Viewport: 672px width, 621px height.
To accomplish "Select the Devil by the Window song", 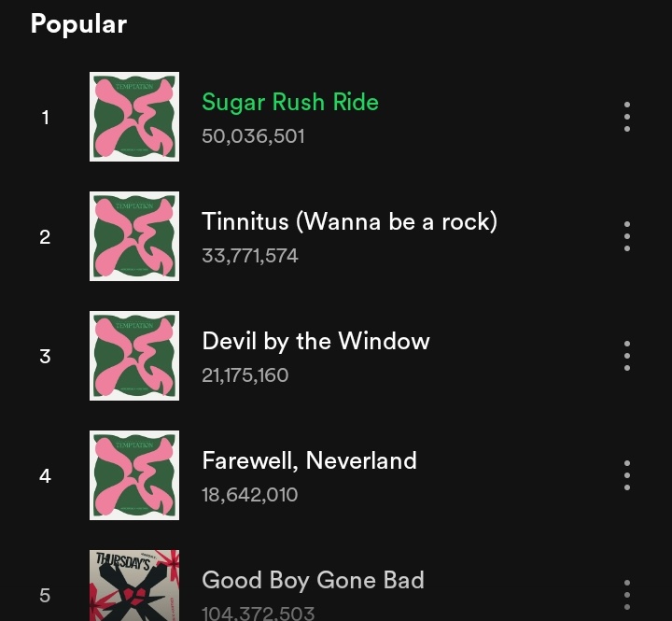I will coord(315,342).
